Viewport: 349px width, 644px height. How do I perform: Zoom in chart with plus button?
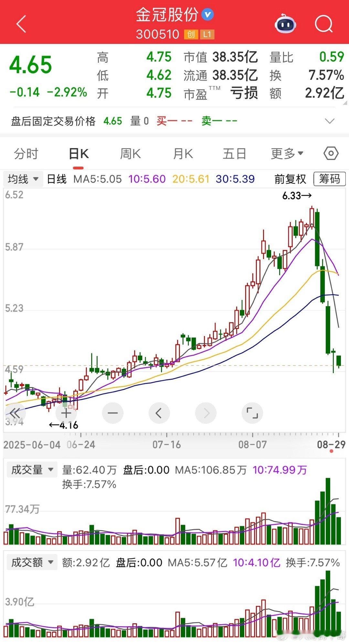coord(66,413)
